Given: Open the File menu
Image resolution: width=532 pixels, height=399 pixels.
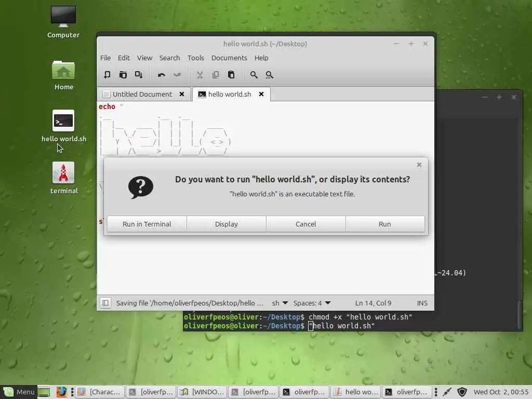Looking at the screenshot, I should click(x=105, y=58).
